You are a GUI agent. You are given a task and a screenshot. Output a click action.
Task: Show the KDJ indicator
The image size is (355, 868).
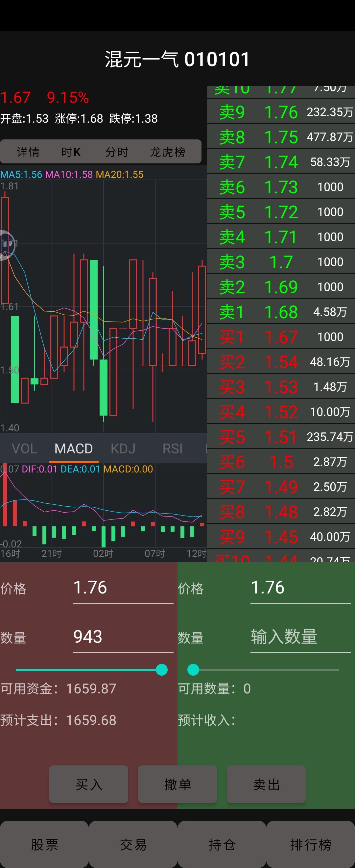[x=123, y=448]
